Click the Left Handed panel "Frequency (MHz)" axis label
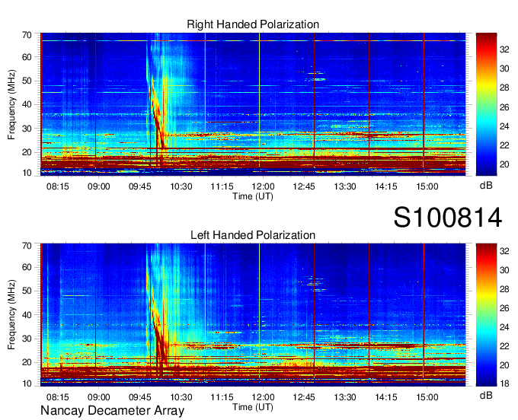This screenshot has width=518, height=420. coord(11,315)
